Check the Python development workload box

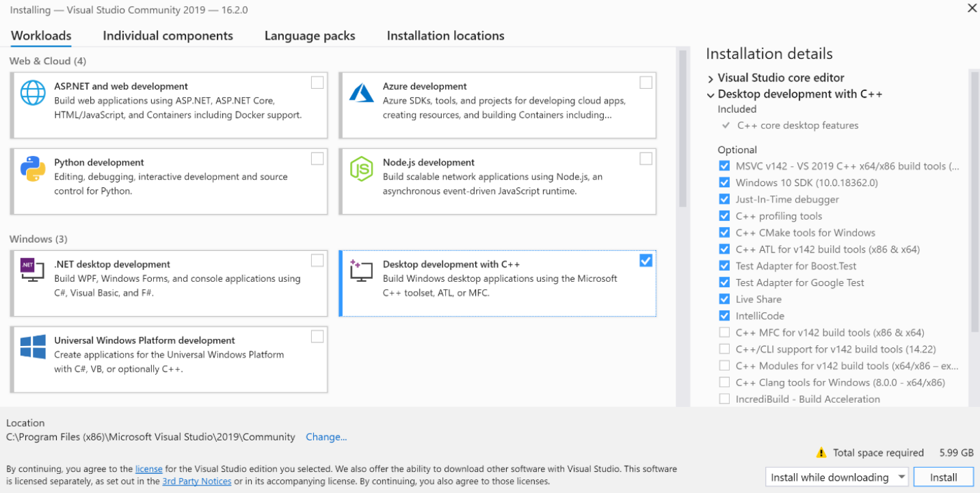point(317,159)
